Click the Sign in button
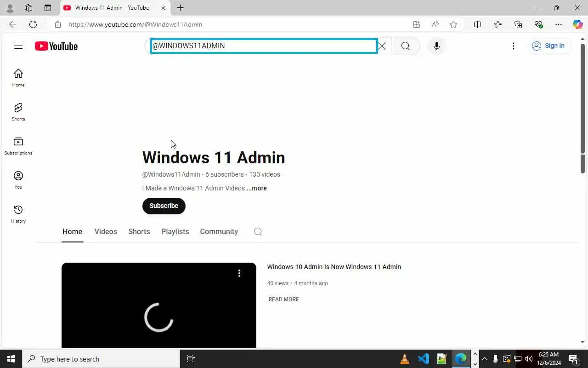588x368 pixels. (548, 46)
